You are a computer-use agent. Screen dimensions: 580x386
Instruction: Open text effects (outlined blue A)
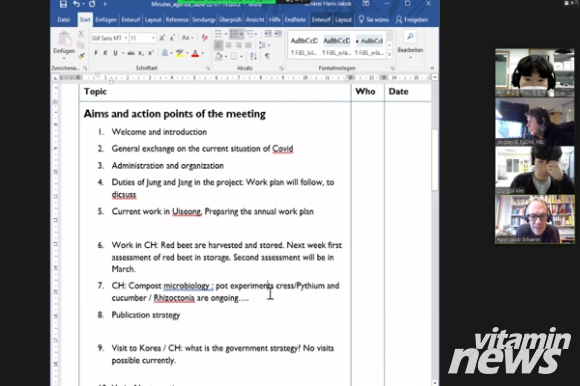pyautogui.click(x=165, y=53)
